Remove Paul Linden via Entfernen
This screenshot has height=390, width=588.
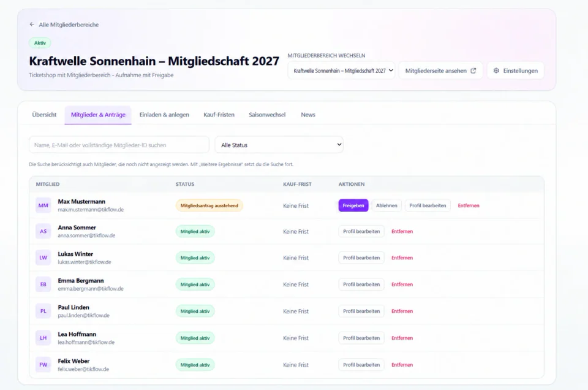click(x=402, y=311)
